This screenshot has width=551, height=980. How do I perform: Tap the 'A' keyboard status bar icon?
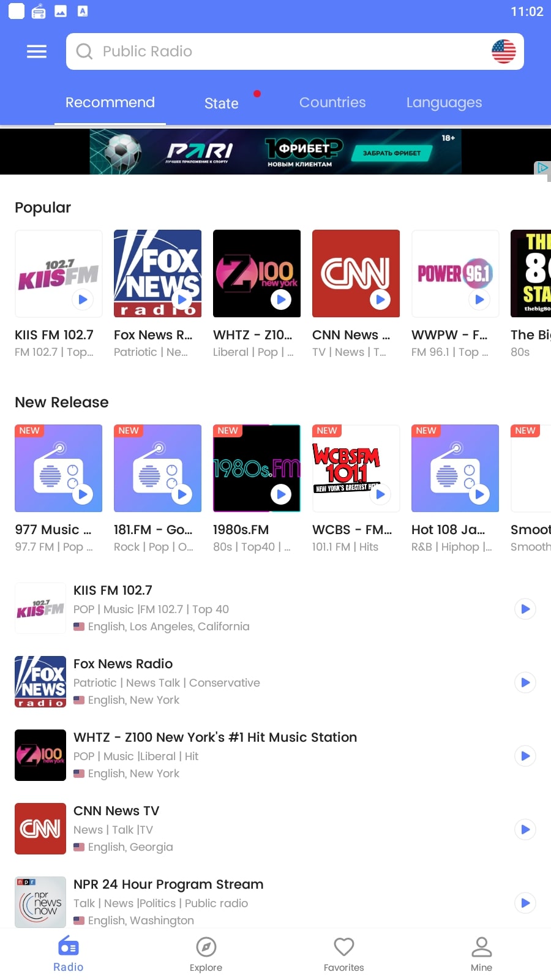(83, 11)
